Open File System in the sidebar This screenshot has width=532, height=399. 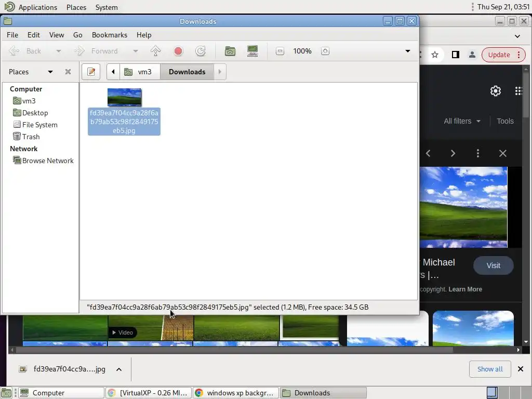coord(35,125)
